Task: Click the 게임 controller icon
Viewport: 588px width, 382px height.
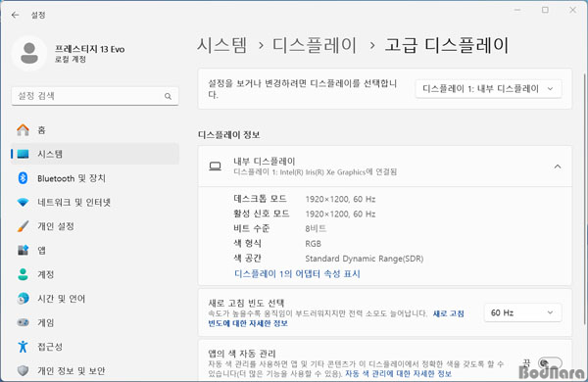Action: click(23, 322)
